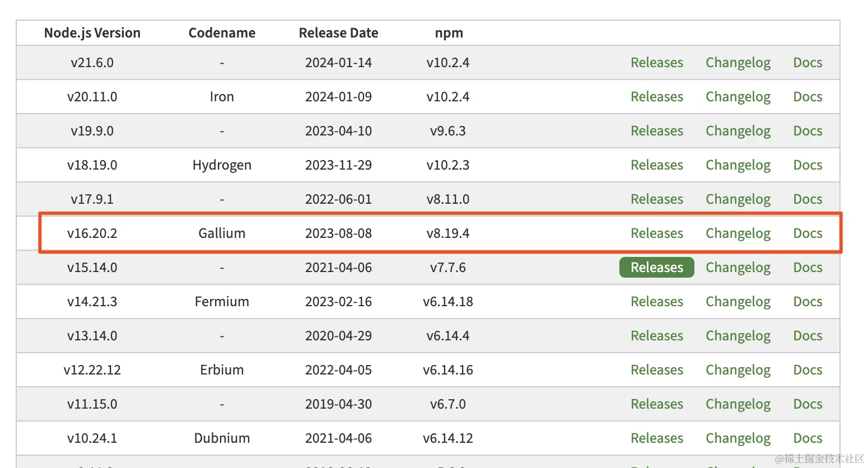The height and width of the screenshot is (468, 868).
Task: Open Changelog for v16.20.2
Action: tap(738, 233)
